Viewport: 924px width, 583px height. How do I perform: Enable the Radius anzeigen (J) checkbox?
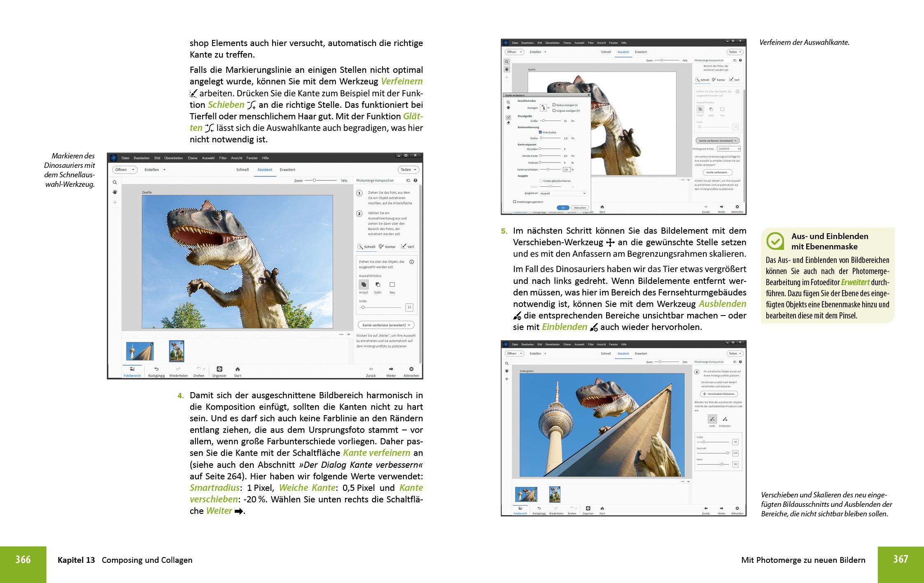tap(554, 105)
